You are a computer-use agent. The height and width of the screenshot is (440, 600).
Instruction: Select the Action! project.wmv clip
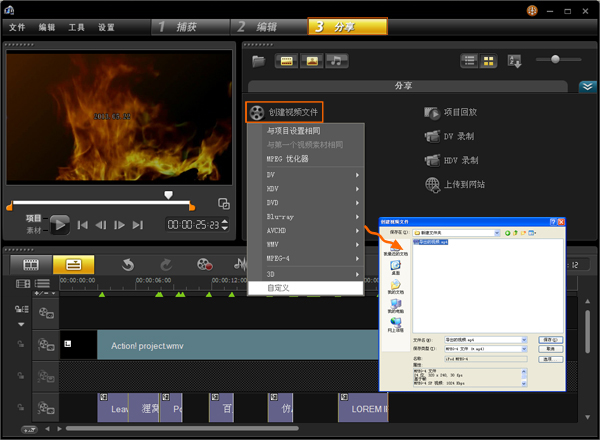pyautogui.click(x=237, y=345)
